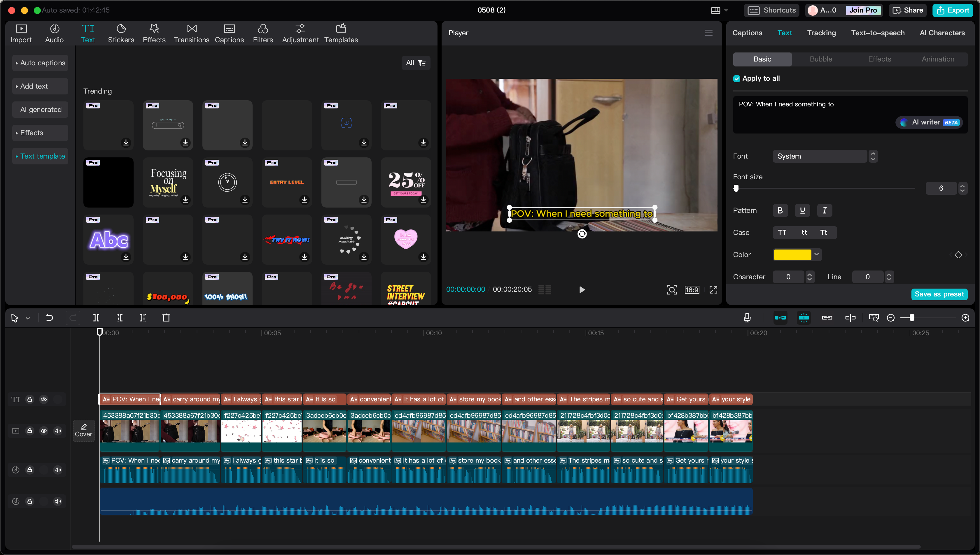980x555 pixels.
Task: Uncheck the Apply to all checkbox
Action: (737, 78)
